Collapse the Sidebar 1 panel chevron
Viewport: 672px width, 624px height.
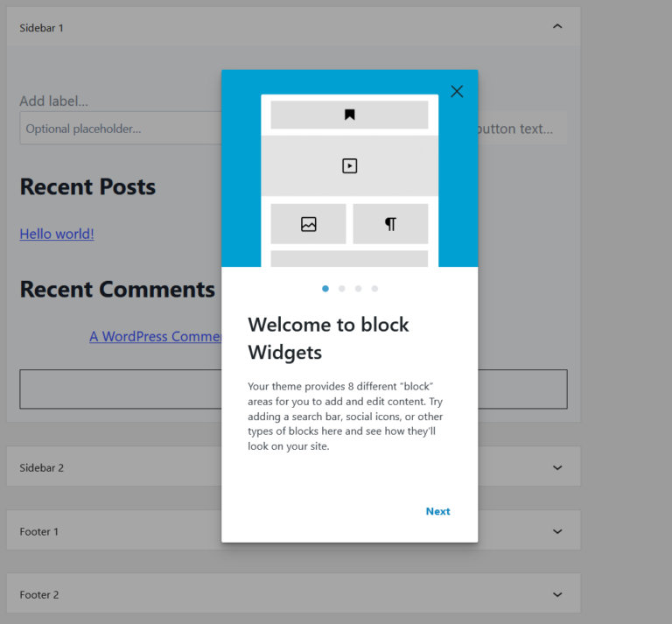(x=557, y=27)
